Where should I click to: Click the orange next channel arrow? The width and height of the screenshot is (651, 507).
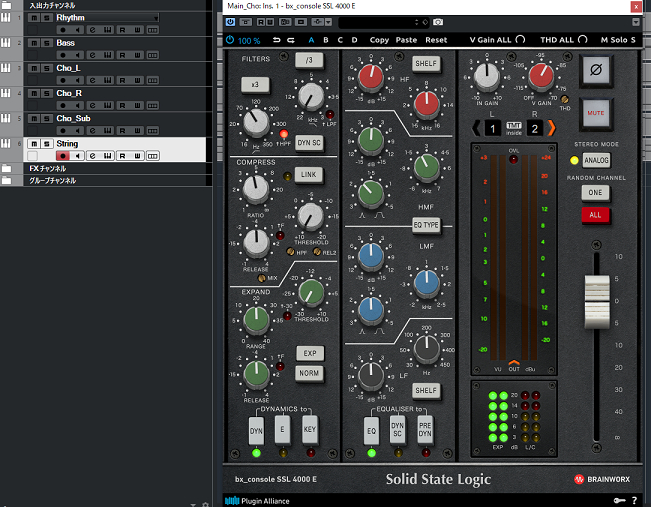551,128
